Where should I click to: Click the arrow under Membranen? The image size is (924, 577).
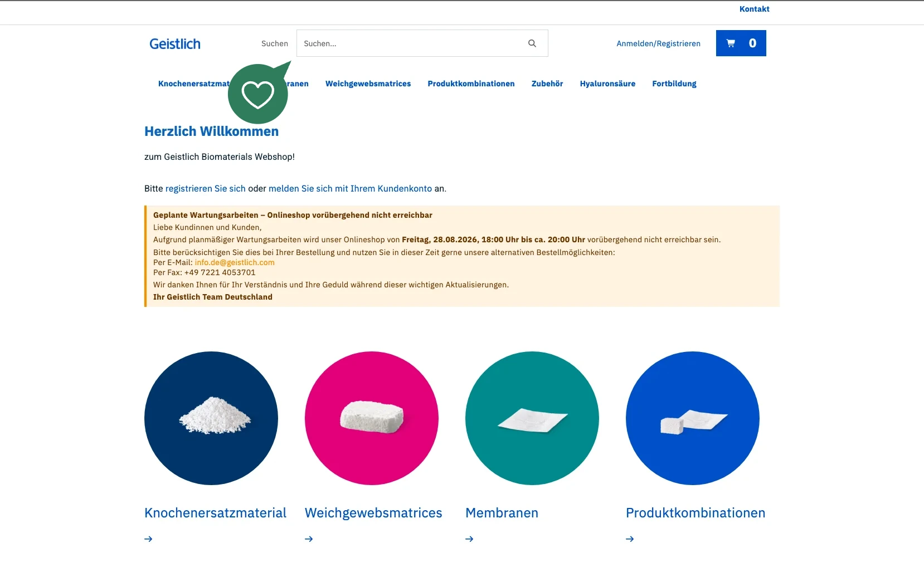coord(469,539)
